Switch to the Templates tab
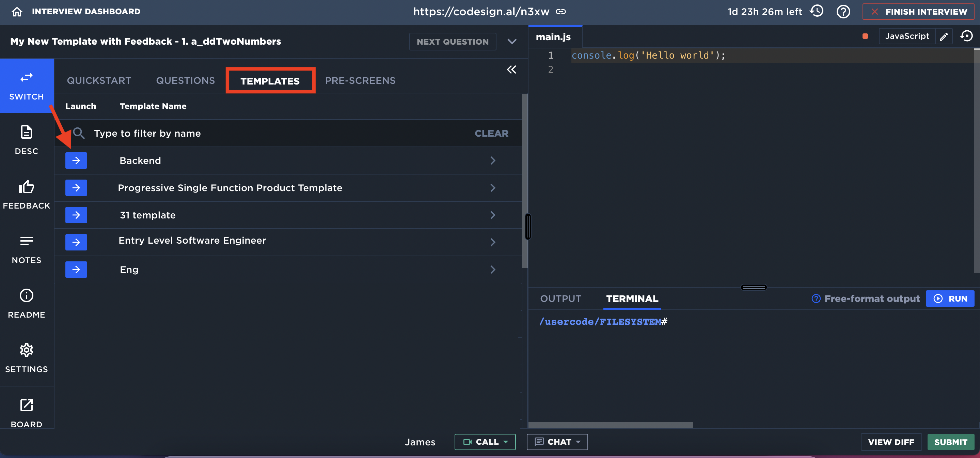Screen dimensions: 980x458 click(270, 80)
